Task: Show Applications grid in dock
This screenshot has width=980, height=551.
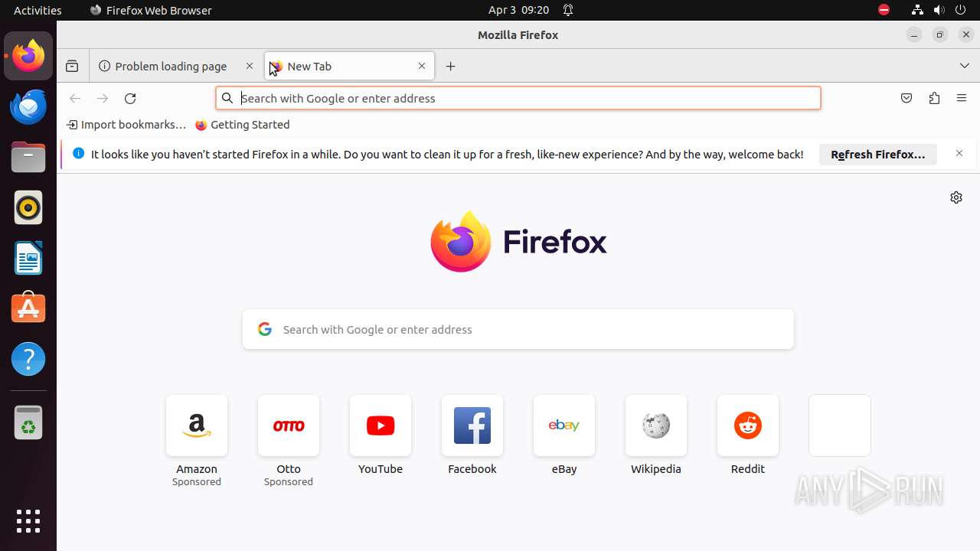Action: (28, 521)
